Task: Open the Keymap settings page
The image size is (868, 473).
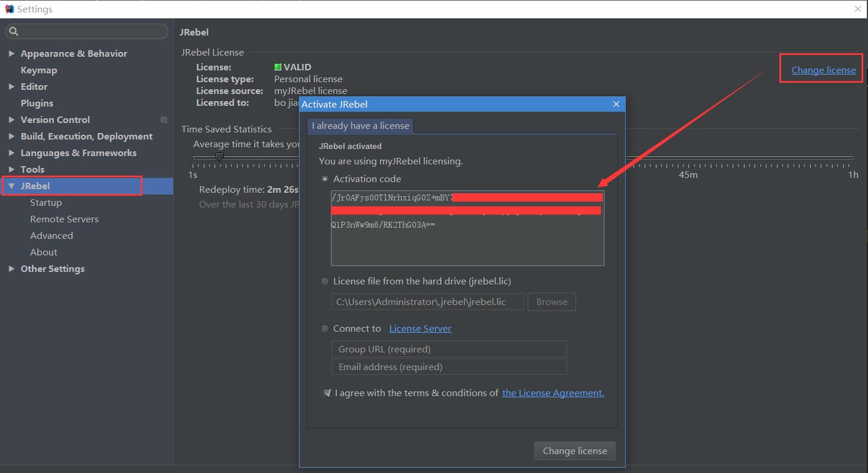Action: click(39, 70)
